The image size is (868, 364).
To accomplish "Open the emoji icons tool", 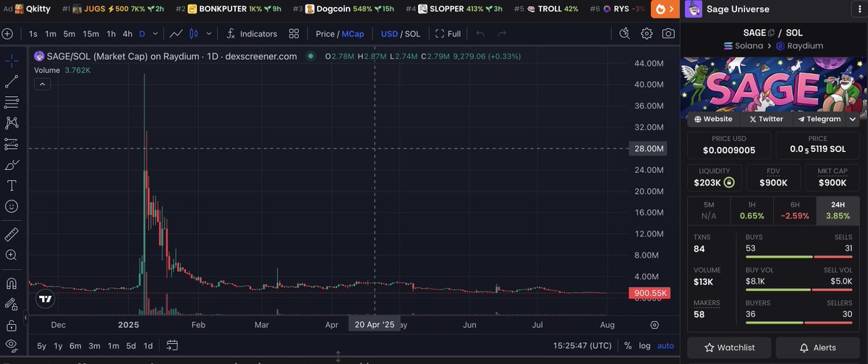I will pyautogui.click(x=12, y=207).
